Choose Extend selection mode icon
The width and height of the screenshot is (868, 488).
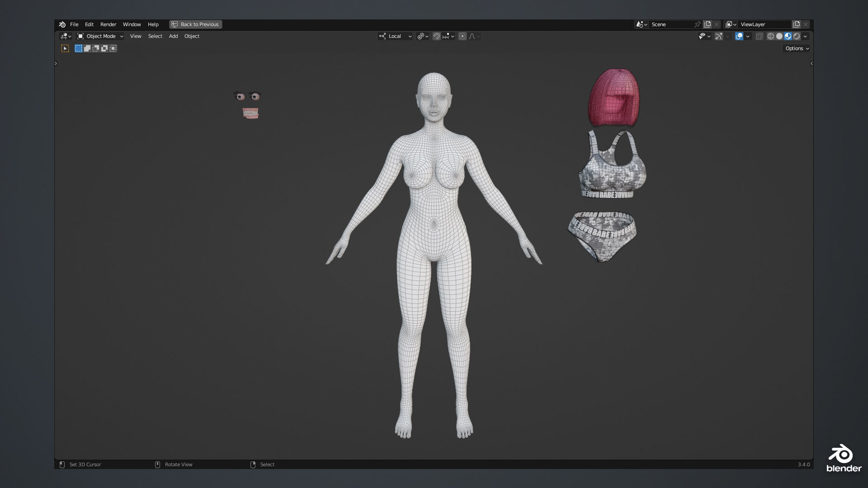87,48
